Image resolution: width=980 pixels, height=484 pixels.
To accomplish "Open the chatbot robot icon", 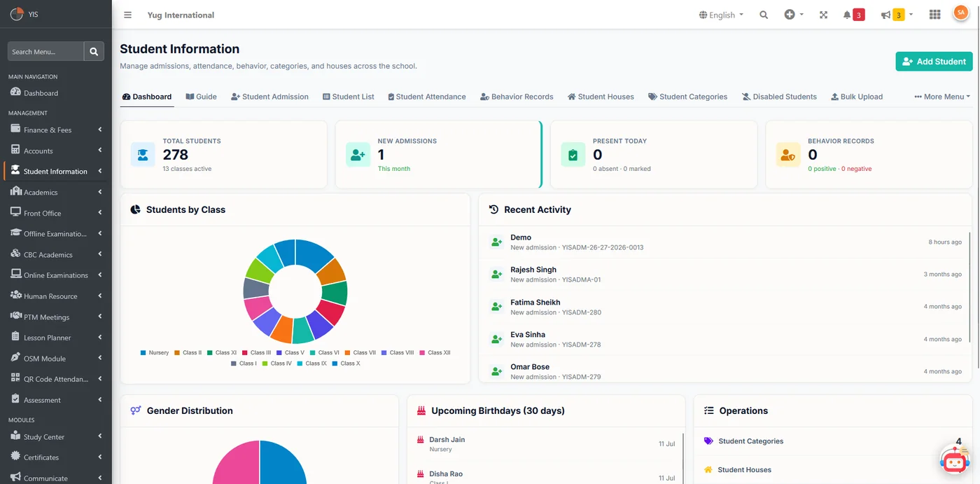I will click(955, 461).
